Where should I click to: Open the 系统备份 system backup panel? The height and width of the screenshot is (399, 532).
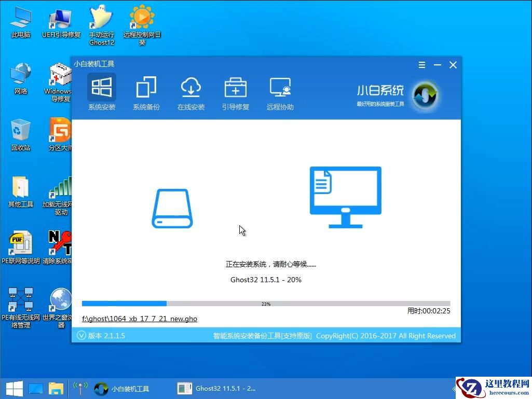tap(146, 92)
